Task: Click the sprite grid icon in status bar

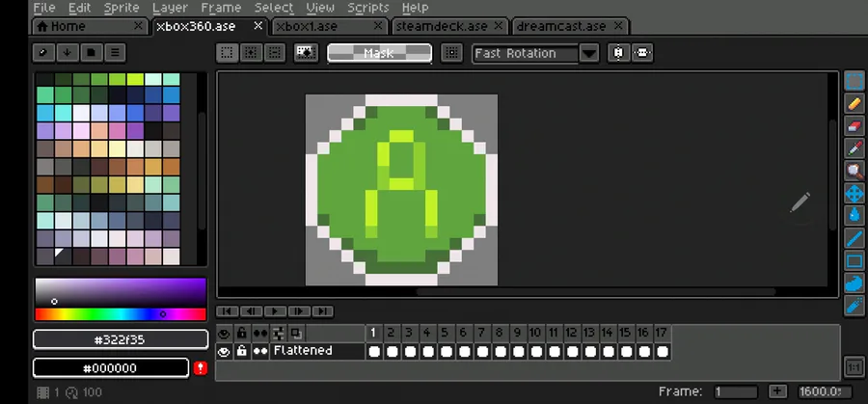Action: (x=42, y=392)
